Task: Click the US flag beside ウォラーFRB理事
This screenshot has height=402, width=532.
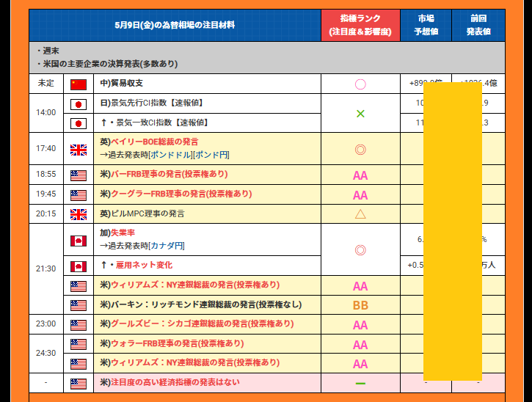Action: pyautogui.click(x=79, y=344)
